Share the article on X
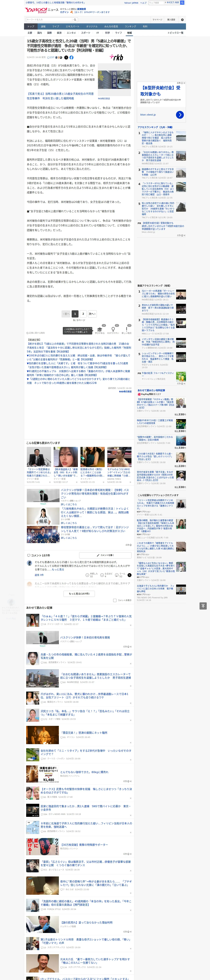This screenshot has width=210, height=980. (x=66, y=57)
